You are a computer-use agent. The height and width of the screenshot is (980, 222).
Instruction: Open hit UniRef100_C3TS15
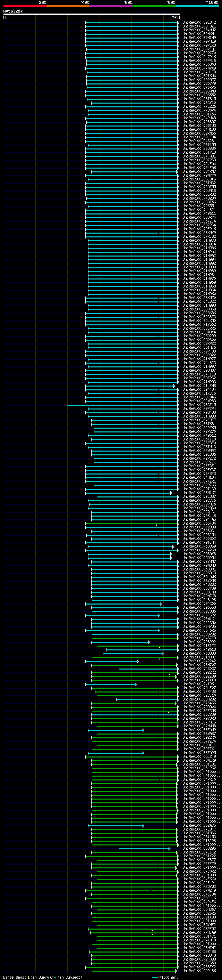(x=199, y=99)
